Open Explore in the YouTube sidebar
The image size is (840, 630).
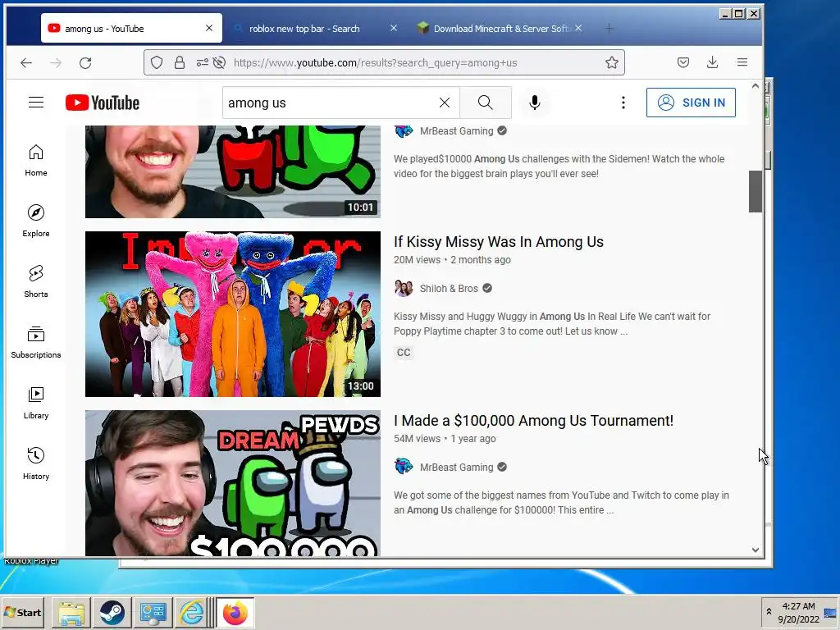pyautogui.click(x=36, y=221)
